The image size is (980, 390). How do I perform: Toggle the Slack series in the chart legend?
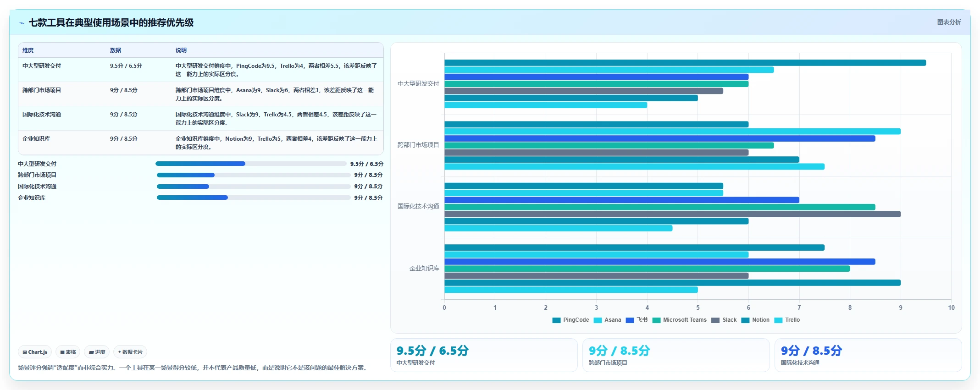(724, 320)
